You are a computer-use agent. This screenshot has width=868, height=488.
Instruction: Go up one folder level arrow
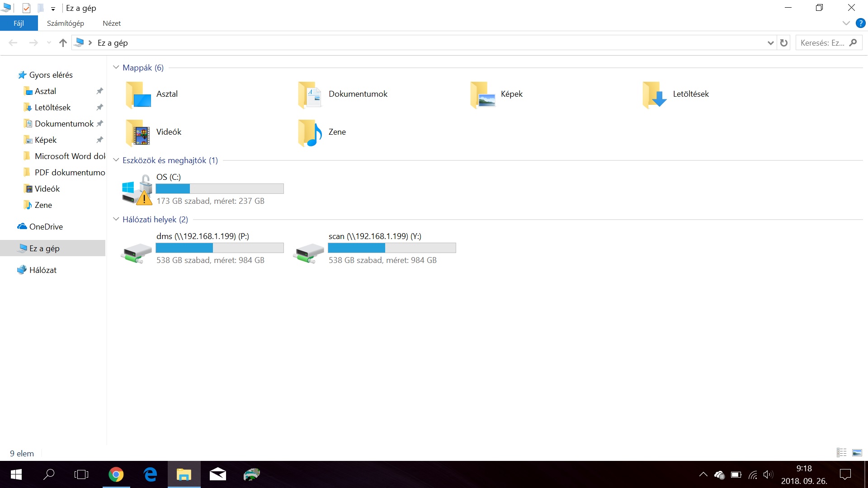[x=63, y=43]
